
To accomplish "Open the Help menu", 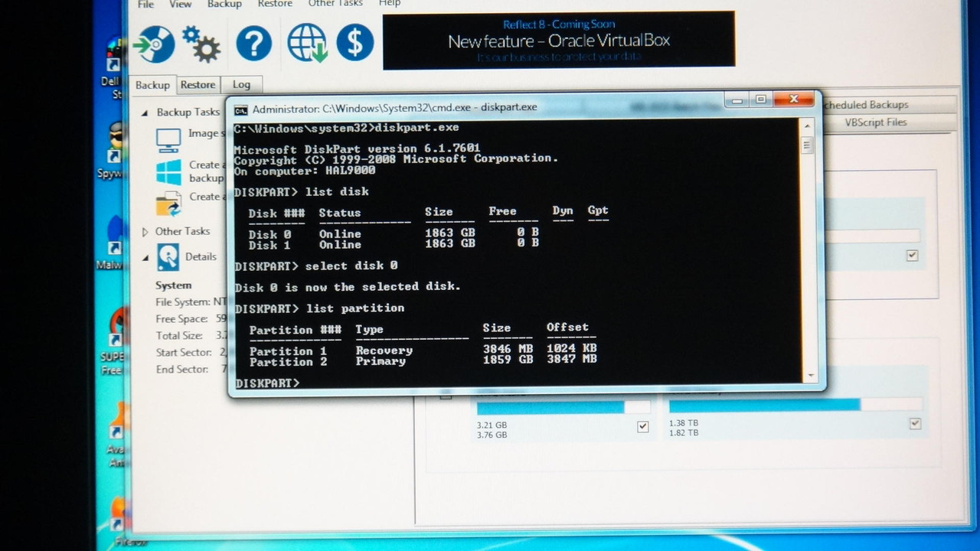I will [390, 4].
